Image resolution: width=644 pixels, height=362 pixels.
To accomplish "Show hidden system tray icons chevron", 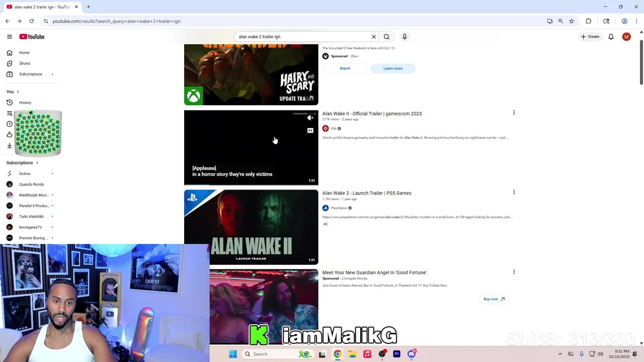I will coord(560,354).
